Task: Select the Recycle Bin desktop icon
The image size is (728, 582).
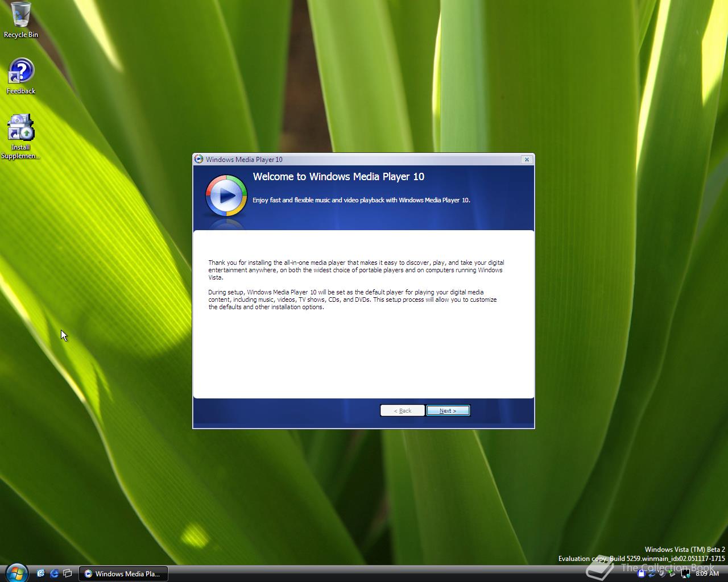Action: (21, 20)
